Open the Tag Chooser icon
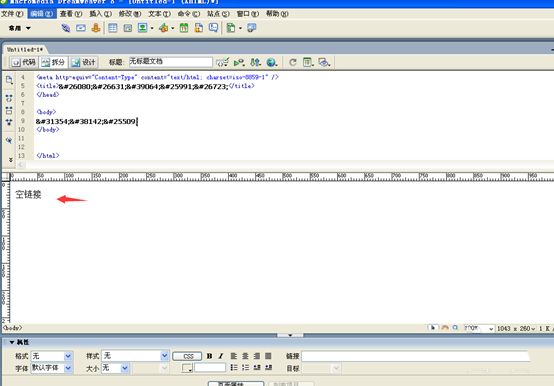The height and width of the screenshot is (386, 554). point(252,28)
